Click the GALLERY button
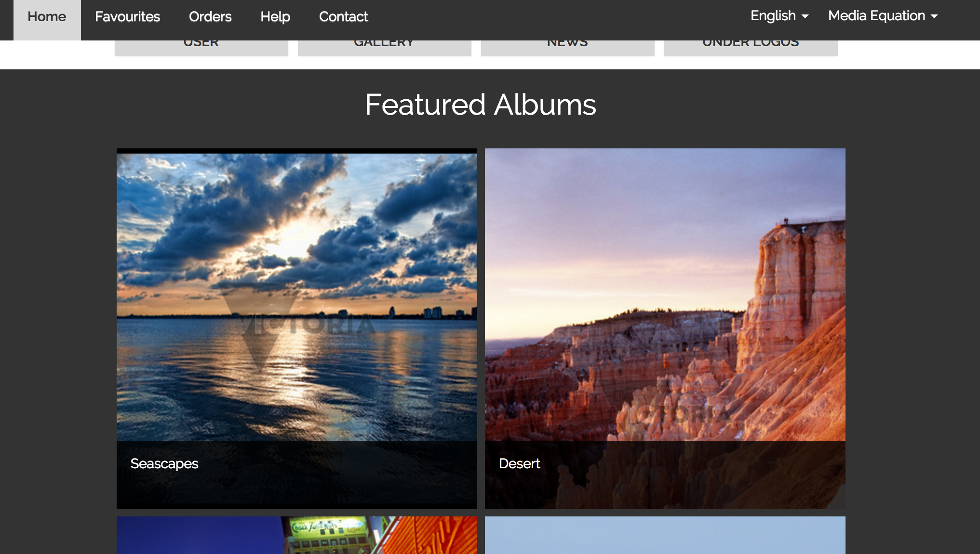This screenshot has width=980, height=554. (x=384, y=47)
